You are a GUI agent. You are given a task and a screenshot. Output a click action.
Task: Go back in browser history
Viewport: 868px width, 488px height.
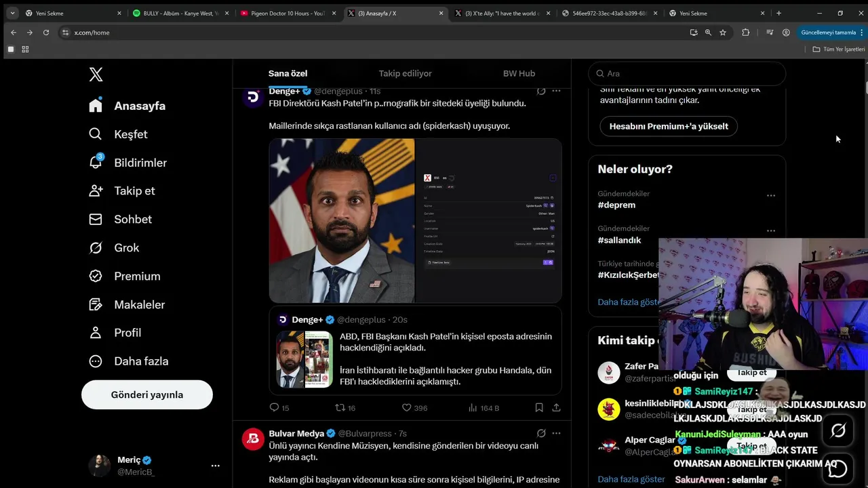pos(14,33)
